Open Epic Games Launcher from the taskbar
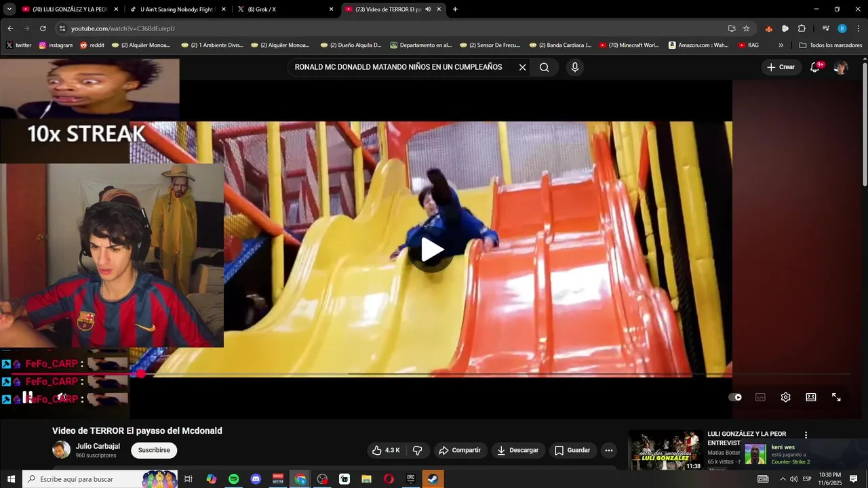 [411, 479]
